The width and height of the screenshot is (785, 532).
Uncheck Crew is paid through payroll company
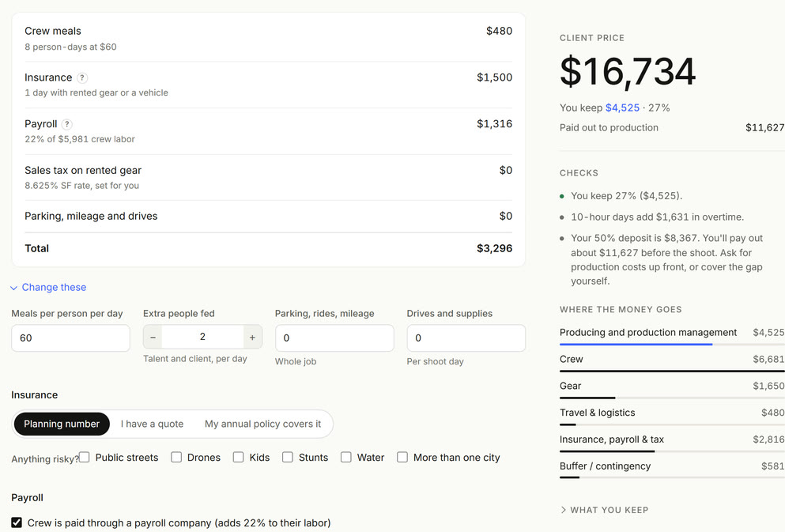click(17, 523)
